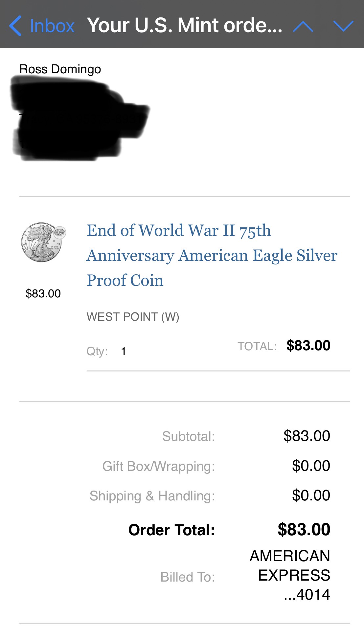The width and height of the screenshot is (364, 644).
Task: Tap recipient name Ross Domingo
Action: tap(60, 69)
